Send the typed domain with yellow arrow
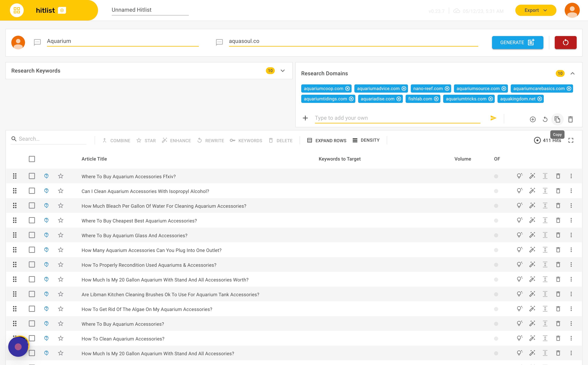 tap(493, 118)
